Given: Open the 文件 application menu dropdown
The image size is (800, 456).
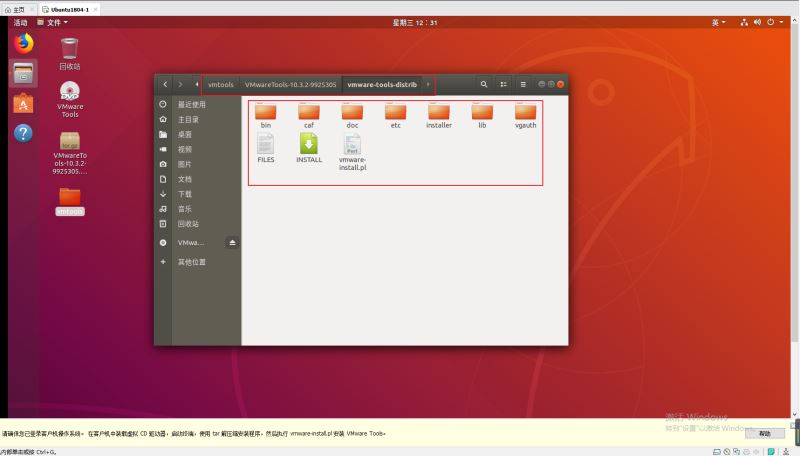Looking at the screenshot, I should (x=52, y=22).
